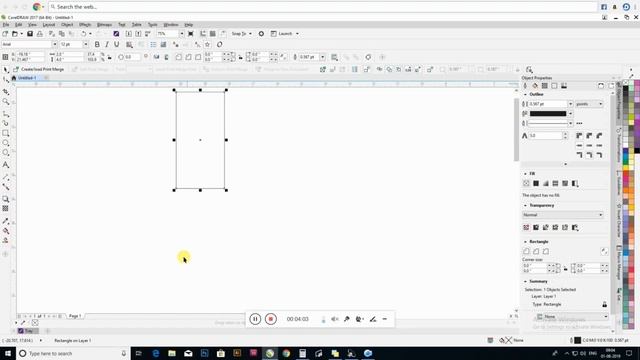Viewport: 640px width, 360px height.
Task: Stop the screen recording
Action: pos(271,319)
